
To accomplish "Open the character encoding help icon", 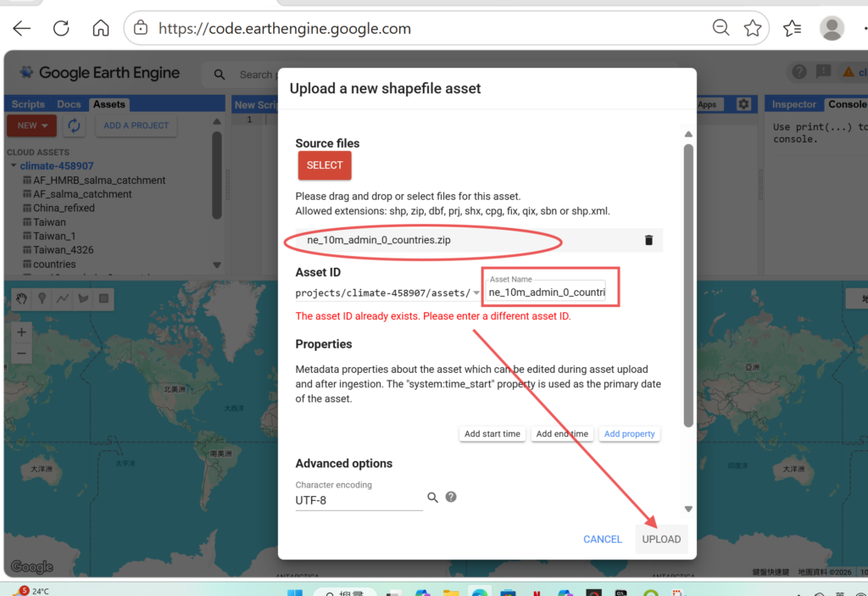I will coord(451,497).
